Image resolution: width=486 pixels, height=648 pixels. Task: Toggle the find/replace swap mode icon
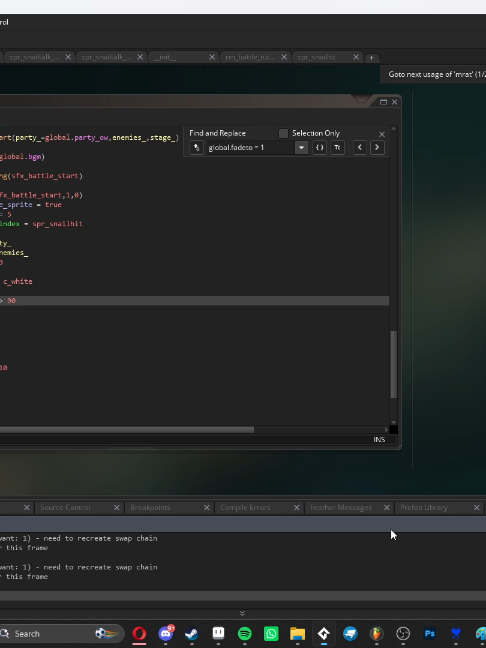coord(196,148)
